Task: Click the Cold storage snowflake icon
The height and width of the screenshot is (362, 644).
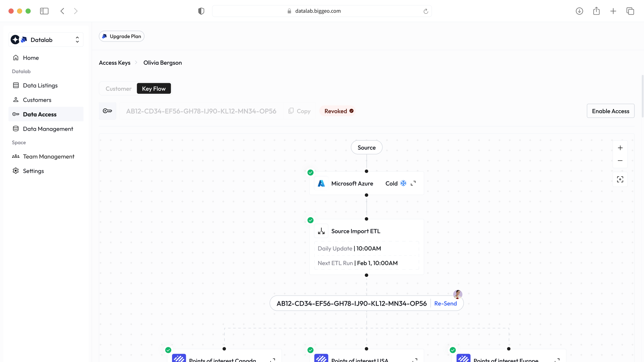Action: tap(404, 183)
